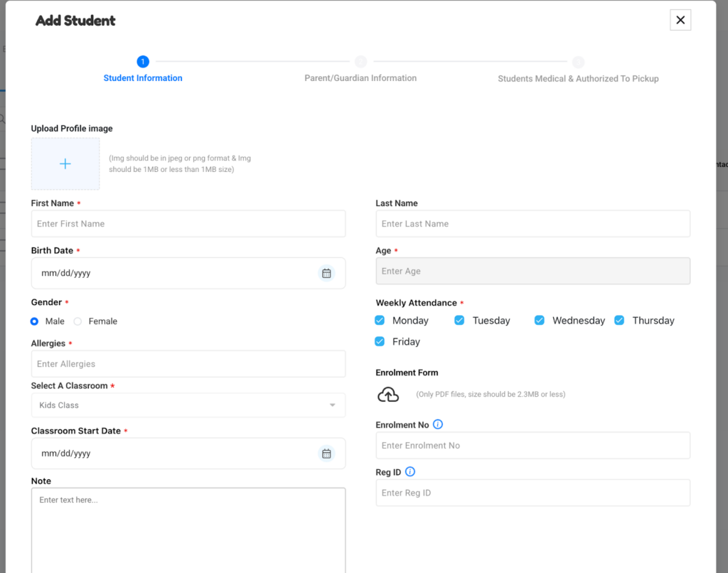Image resolution: width=728 pixels, height=573 pixels.
Task: Click inside the Note text area
Action: (188, 530)
